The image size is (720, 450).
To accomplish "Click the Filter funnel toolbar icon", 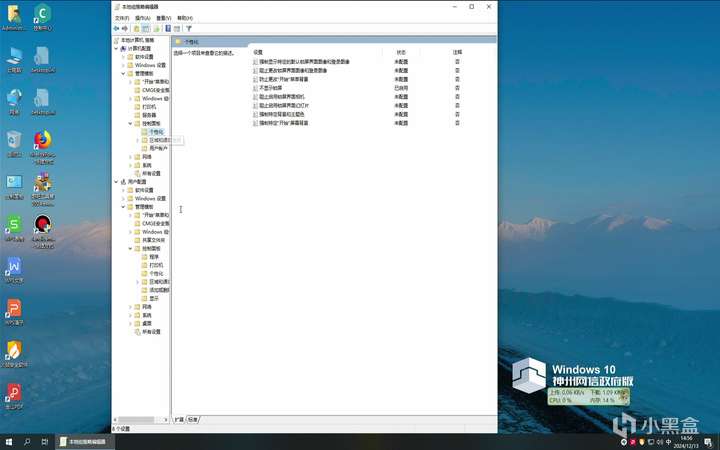I will click(x=189, y=28).
